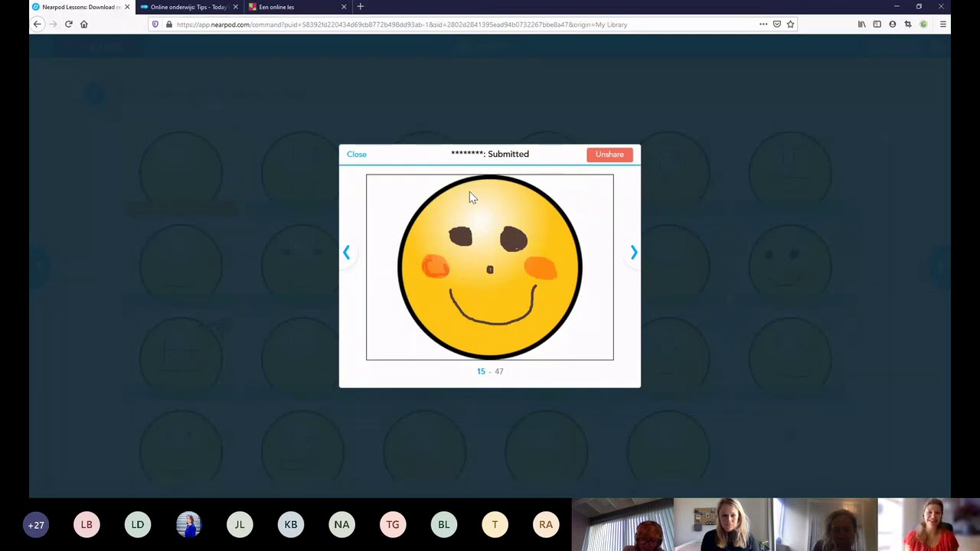Close the Online onderwijs tab
Viewport: 980px width, 551px height.
point(235,7)
